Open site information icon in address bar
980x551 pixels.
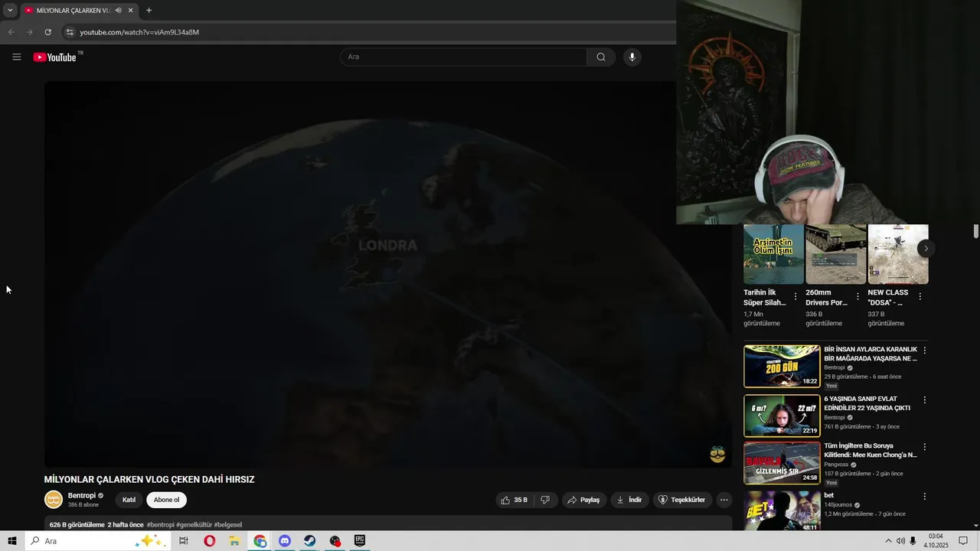click(70, 32)
